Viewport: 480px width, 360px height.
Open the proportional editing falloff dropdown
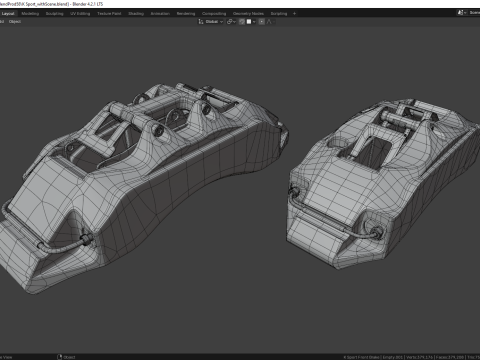tap(270, 22)
